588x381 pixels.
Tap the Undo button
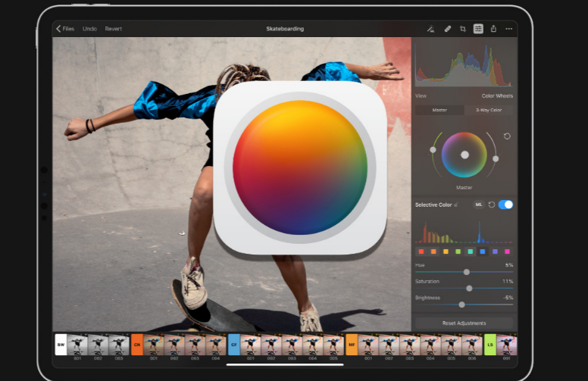[89, 29]
